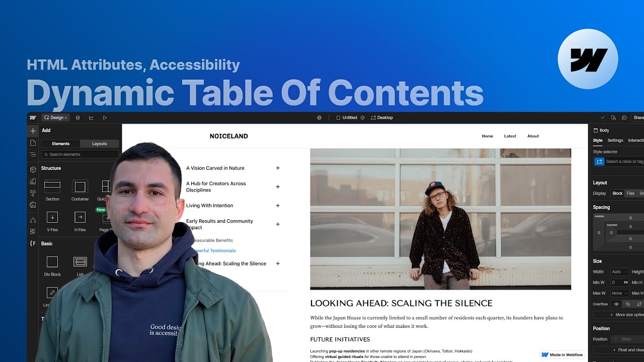Open the Webflow logo menu
The height and width of the screenshot is (362, 644).
point(33,118)
